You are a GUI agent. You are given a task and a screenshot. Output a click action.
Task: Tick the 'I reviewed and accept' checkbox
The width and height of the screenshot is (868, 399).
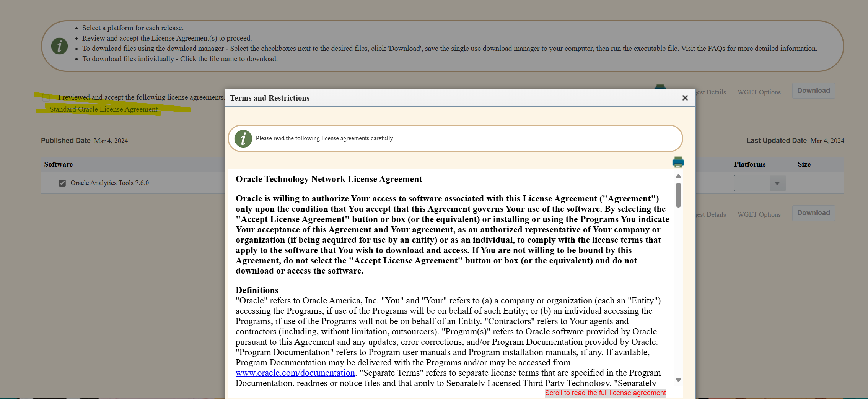[x=46, y=97]
